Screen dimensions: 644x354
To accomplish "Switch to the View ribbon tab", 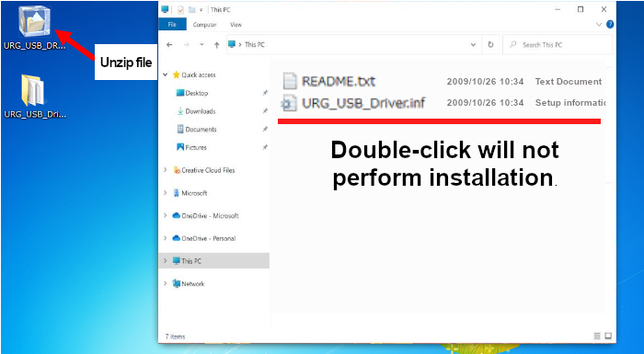I will pos(236,25).
